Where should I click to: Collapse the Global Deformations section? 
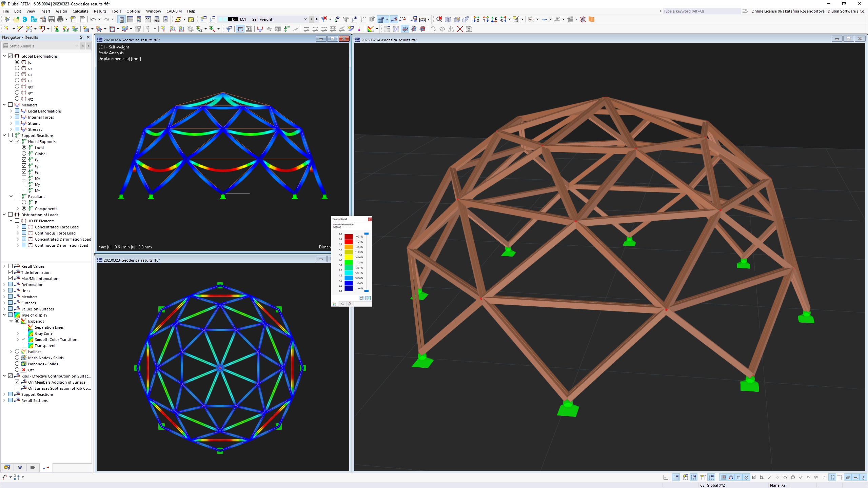pos(4,56)
